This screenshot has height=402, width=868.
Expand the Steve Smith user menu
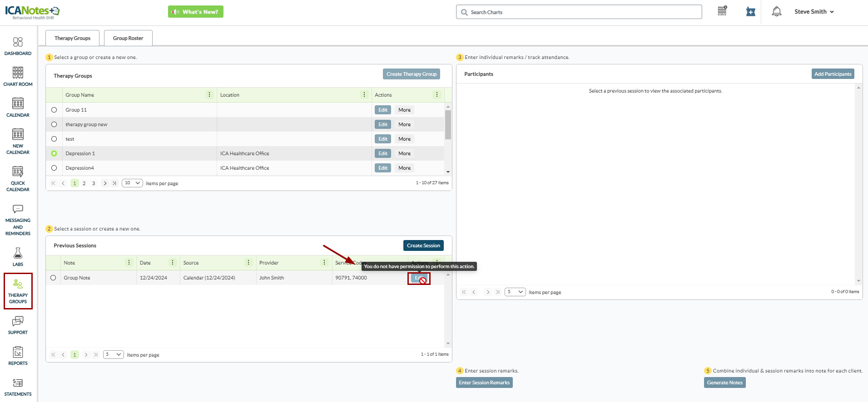(x=813, y=12)
